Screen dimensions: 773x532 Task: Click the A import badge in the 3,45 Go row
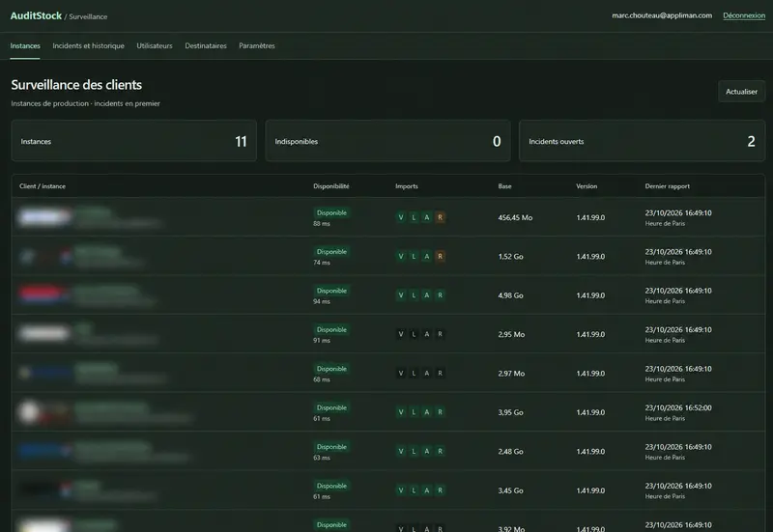coord(427,490)
